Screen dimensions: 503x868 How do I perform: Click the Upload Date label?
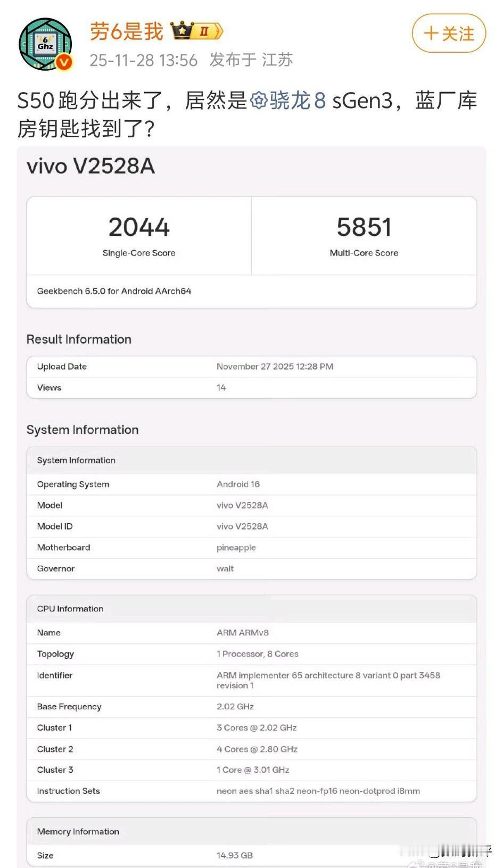[x=62, y=367]
